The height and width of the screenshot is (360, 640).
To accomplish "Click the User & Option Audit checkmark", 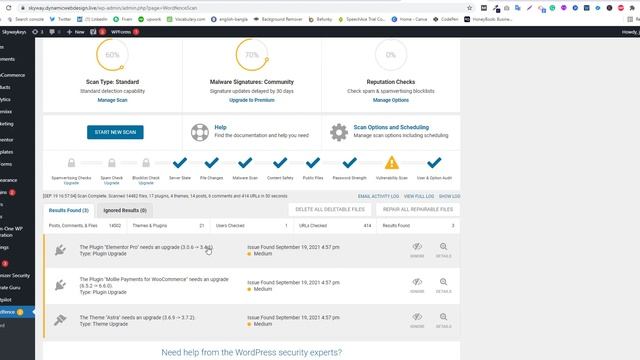I will (434, 163).
